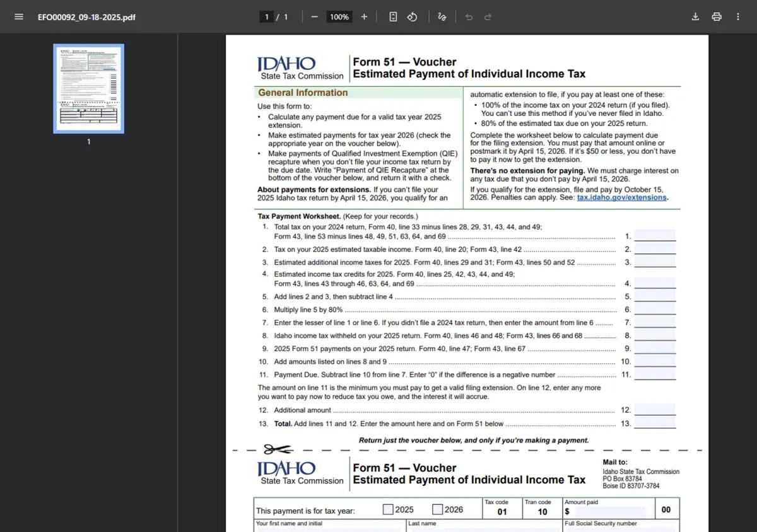
Task: Click the General Information heading
Action: click(303, 93)
